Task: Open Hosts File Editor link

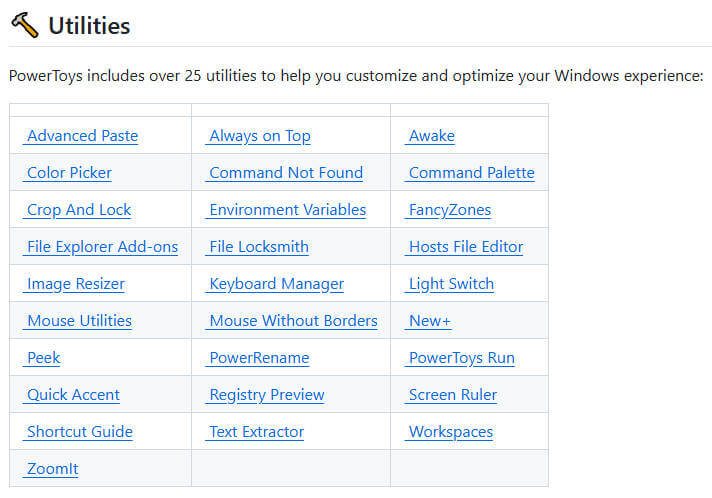Action: click(x=464, y=247)
